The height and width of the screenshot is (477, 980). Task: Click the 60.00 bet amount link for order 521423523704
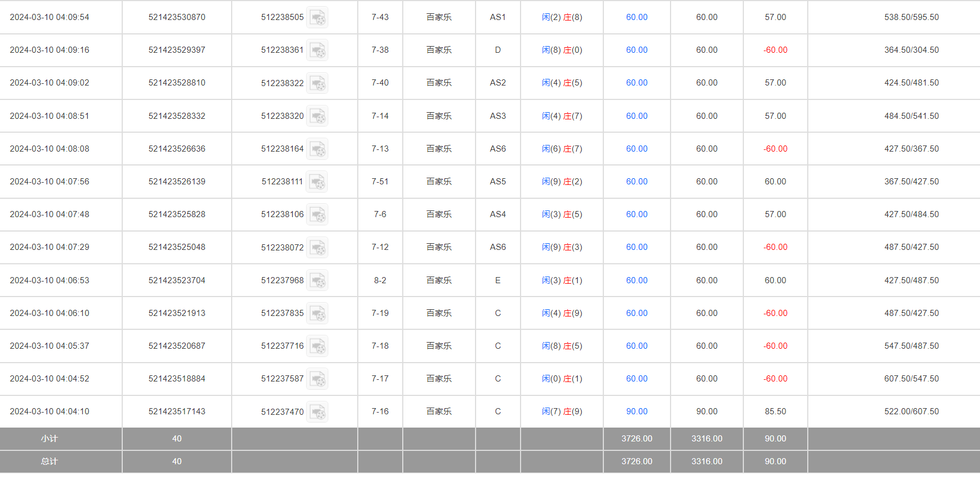coord(637,280)
